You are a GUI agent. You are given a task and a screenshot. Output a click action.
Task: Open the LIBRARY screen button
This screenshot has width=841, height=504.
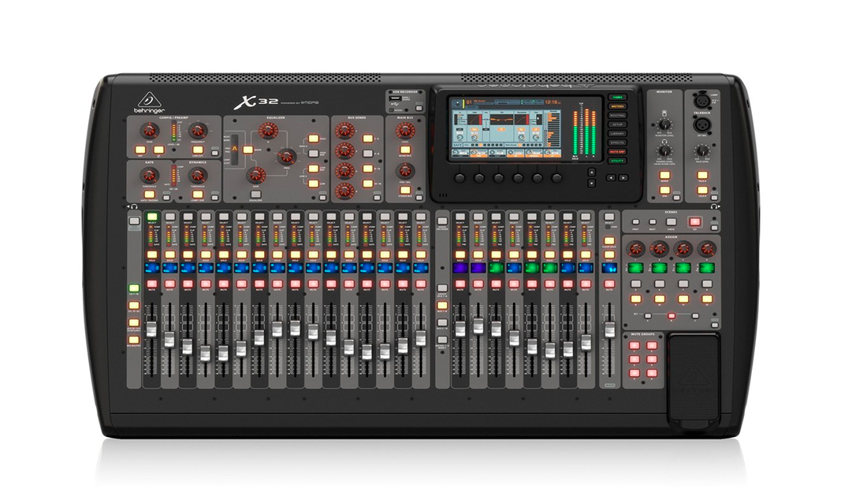pyautogui.click(x=617, y=134)
